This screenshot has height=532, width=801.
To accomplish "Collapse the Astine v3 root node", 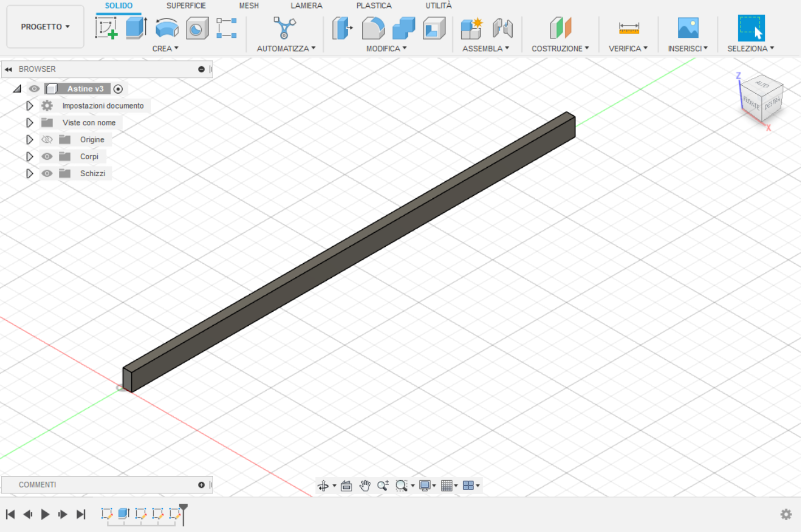I will 17,89.
